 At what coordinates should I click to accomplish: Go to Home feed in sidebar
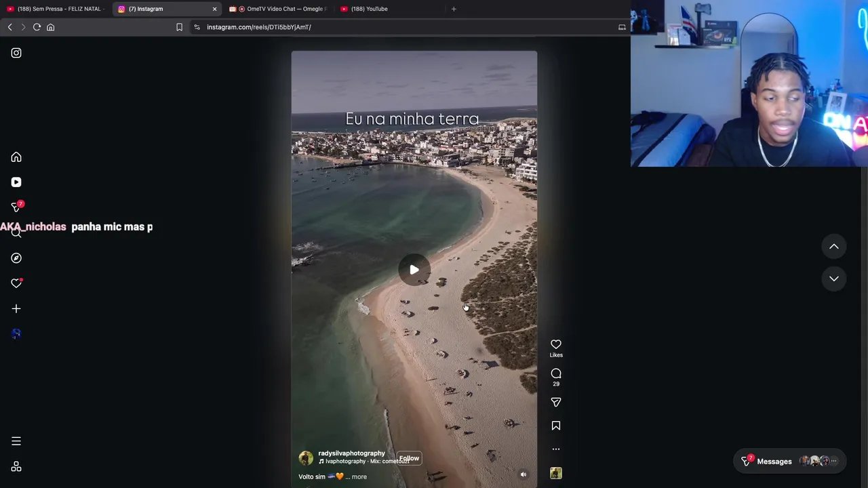click(x=16, y=157)
